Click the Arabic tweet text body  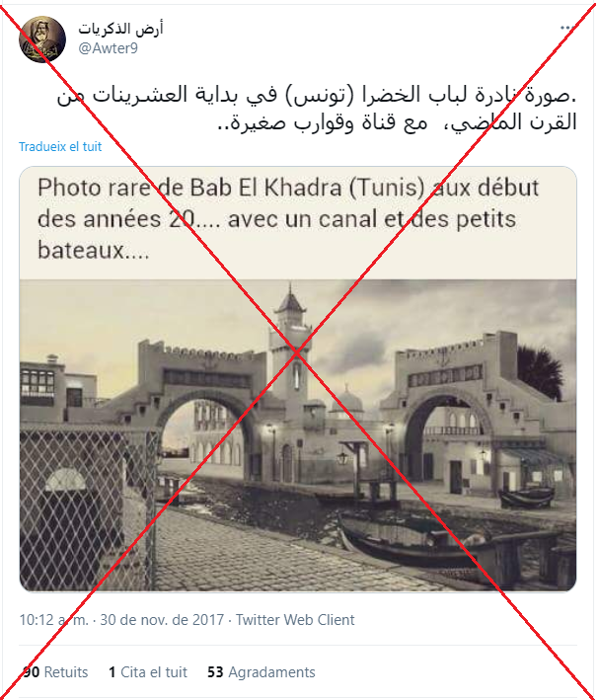(317, 108)
